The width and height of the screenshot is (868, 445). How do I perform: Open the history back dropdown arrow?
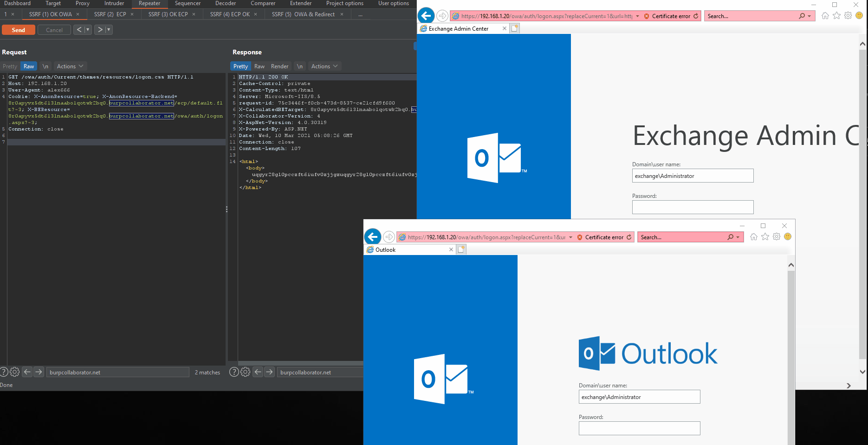click(x=88, y=30)
